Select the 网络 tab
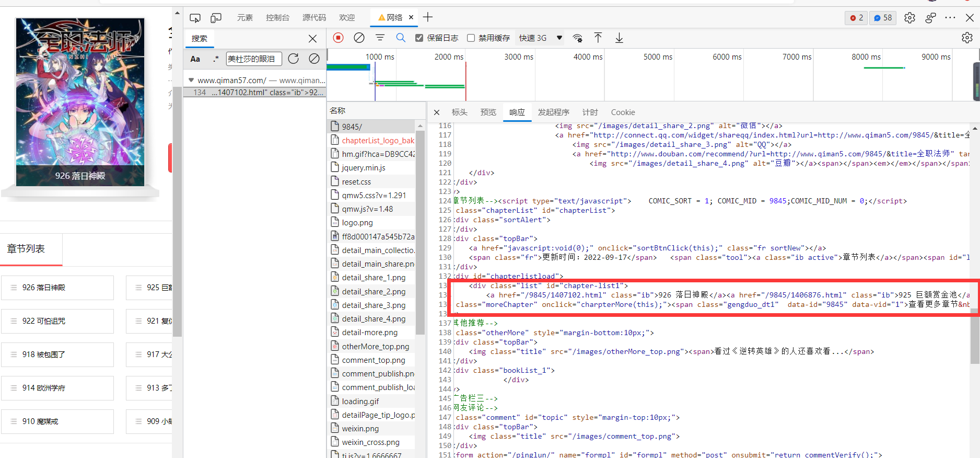Image resolution: width=980 pixels, height=458 pixels. [x=394, y=18]
